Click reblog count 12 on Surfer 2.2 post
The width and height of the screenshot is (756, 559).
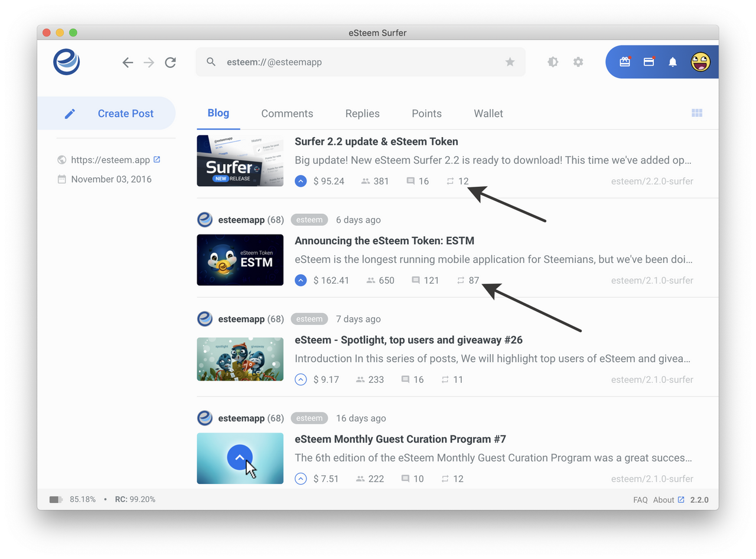[x=458, y=181]
